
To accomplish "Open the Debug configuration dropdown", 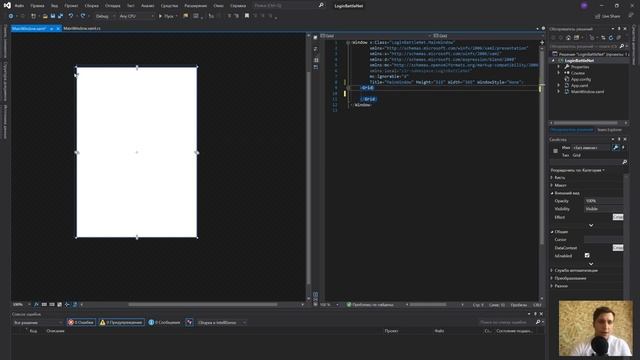I will (104, 16).
